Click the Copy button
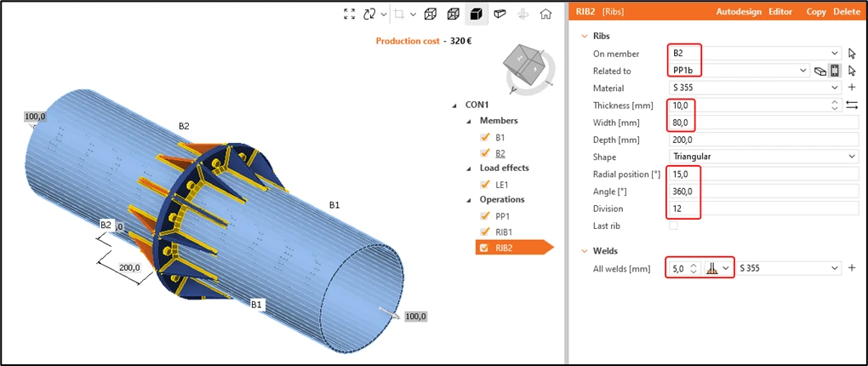This screenshot has width=868, height=366. pos(816,12)
